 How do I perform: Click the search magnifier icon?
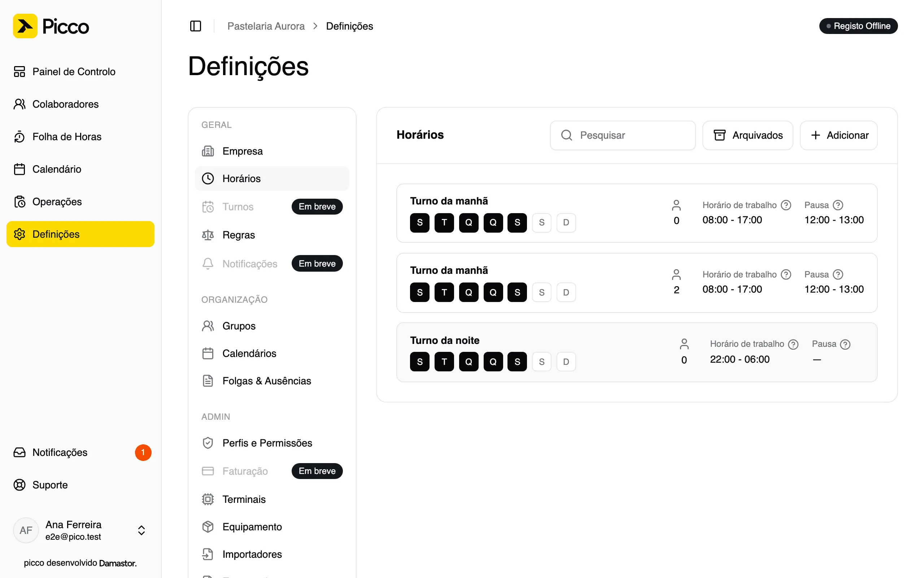[566, 135]
